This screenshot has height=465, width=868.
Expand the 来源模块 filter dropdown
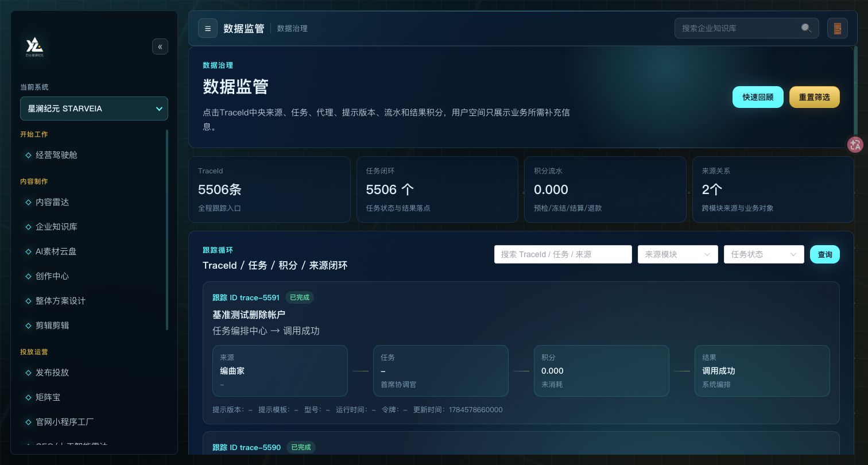[x=678, y=254]
